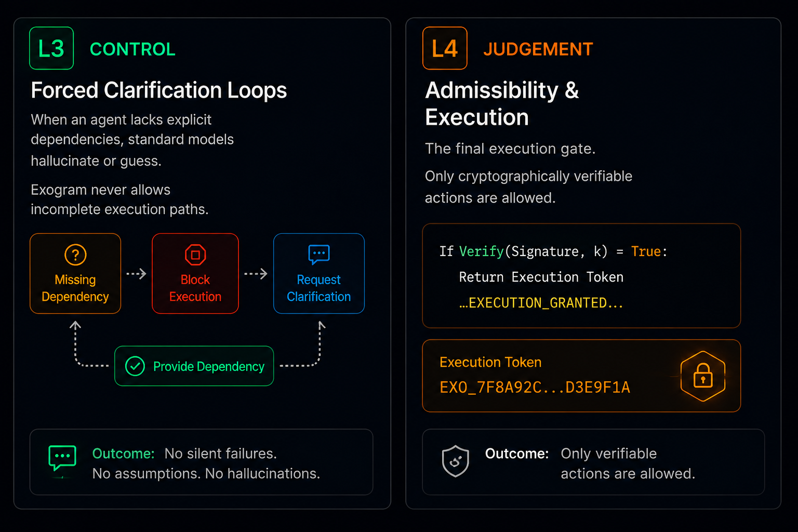Click the green L3 badge

tap(51, 48)
